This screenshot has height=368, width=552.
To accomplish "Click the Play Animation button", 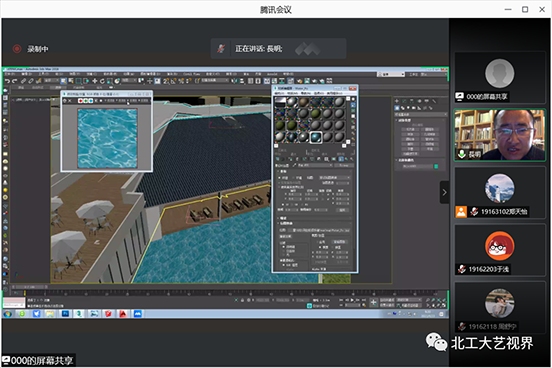I will pos(352,300).
